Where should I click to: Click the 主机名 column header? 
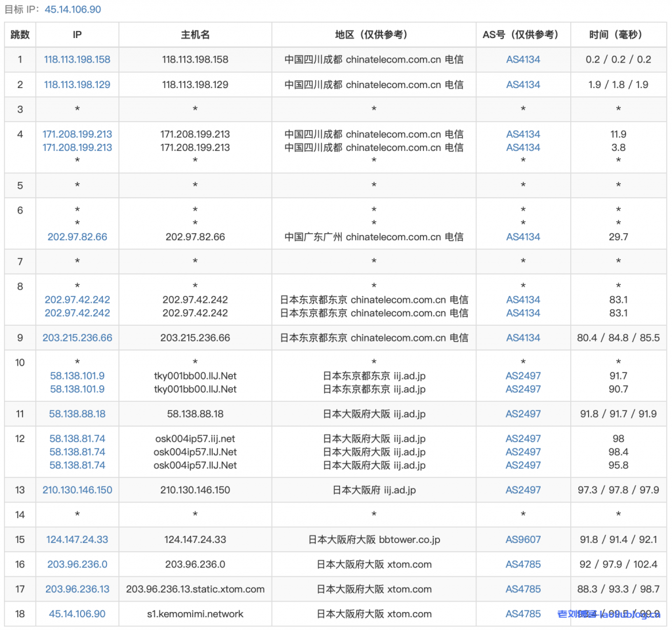(195, 35)
